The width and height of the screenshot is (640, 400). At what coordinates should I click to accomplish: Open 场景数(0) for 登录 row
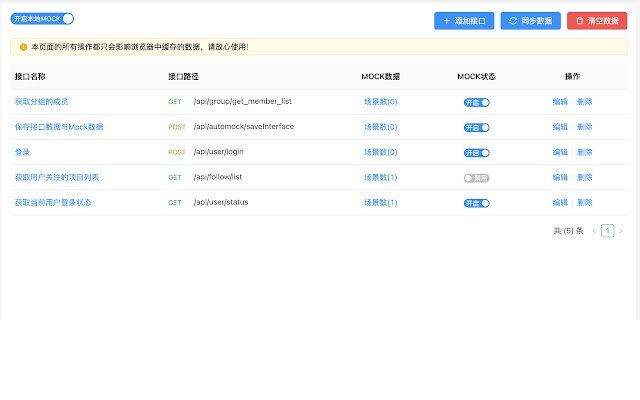(380, 152)
